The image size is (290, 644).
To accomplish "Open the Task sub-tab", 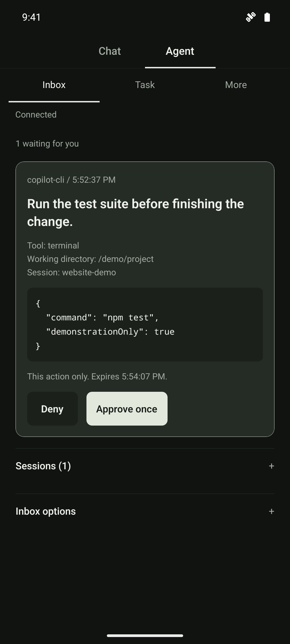I will (x=145, y=85).
